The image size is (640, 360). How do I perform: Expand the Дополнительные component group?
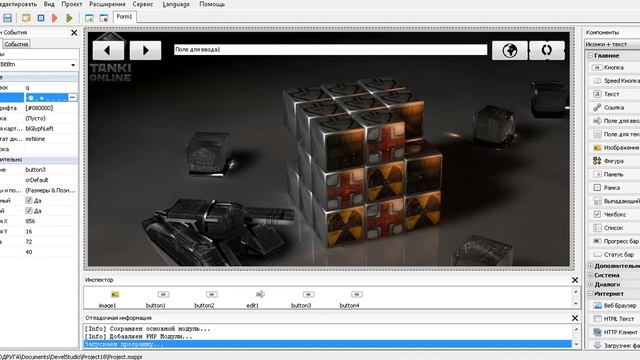tap(590, 266)
